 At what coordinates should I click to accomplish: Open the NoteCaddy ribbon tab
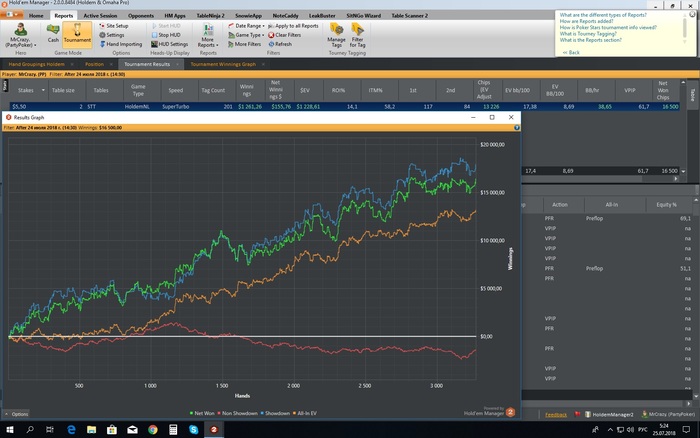(285, 16)
